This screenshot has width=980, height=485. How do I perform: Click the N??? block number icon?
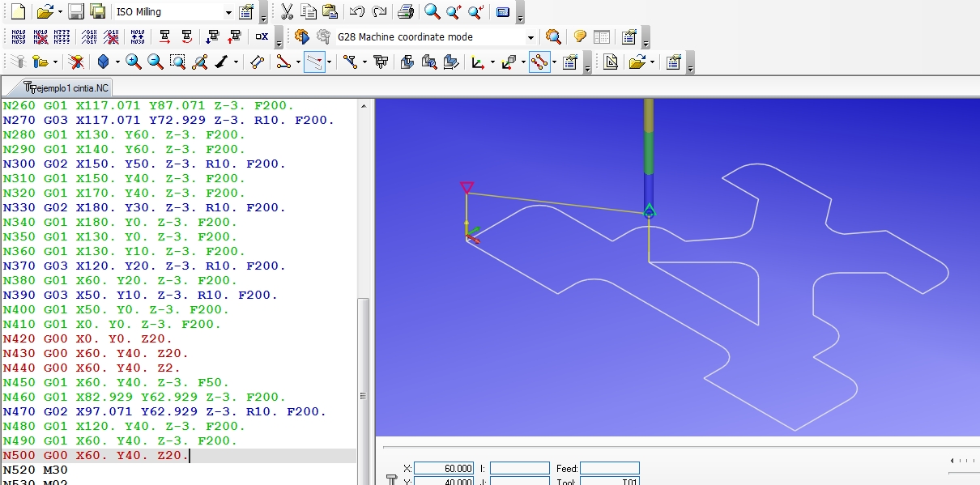[x=62, y=36]
